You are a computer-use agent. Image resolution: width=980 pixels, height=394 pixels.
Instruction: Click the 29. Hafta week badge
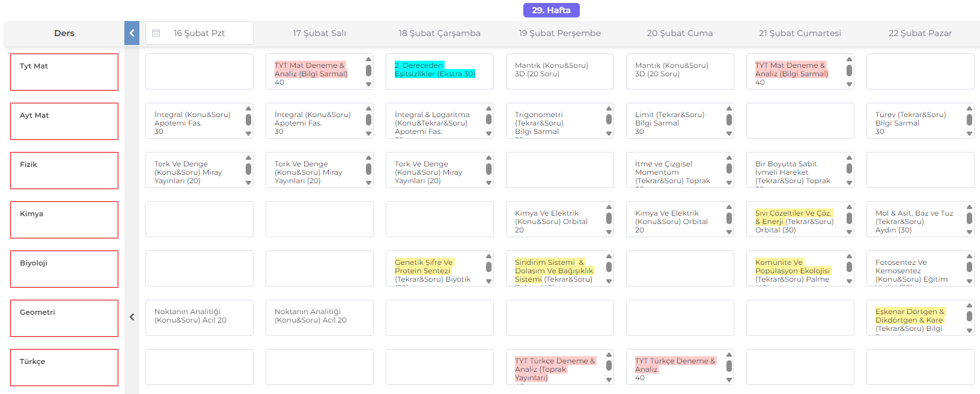click(x=551, y=10)
